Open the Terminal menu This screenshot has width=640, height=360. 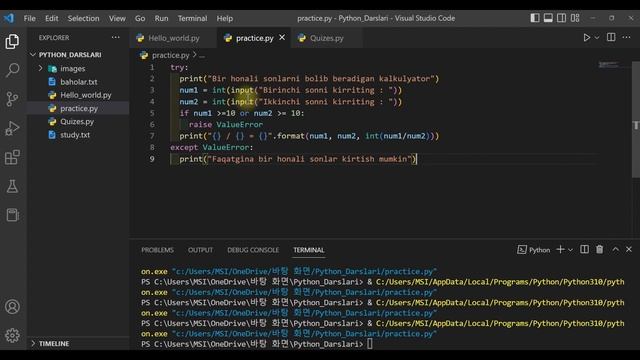point(192,18)
